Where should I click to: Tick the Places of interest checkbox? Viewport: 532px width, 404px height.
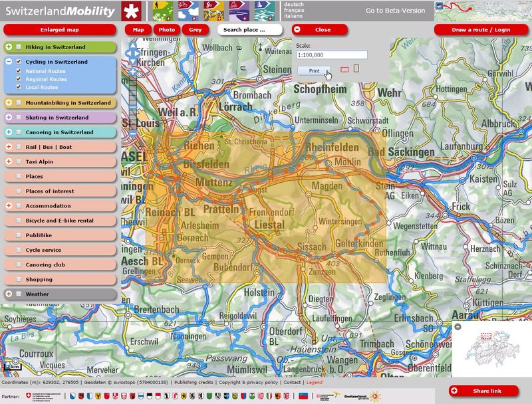tap(19, 191)
